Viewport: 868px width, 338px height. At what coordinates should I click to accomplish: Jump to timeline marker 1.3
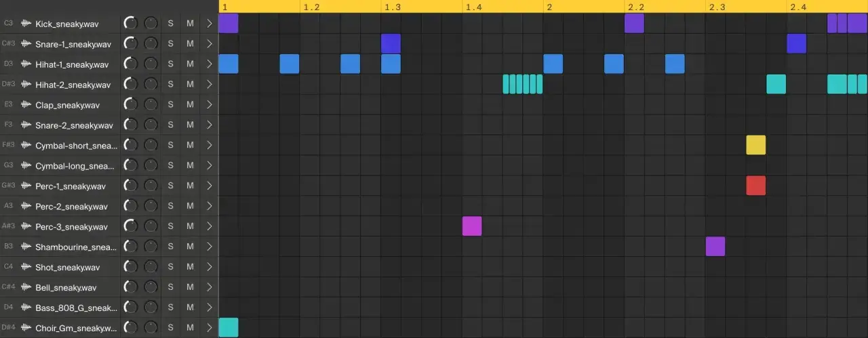393,7
